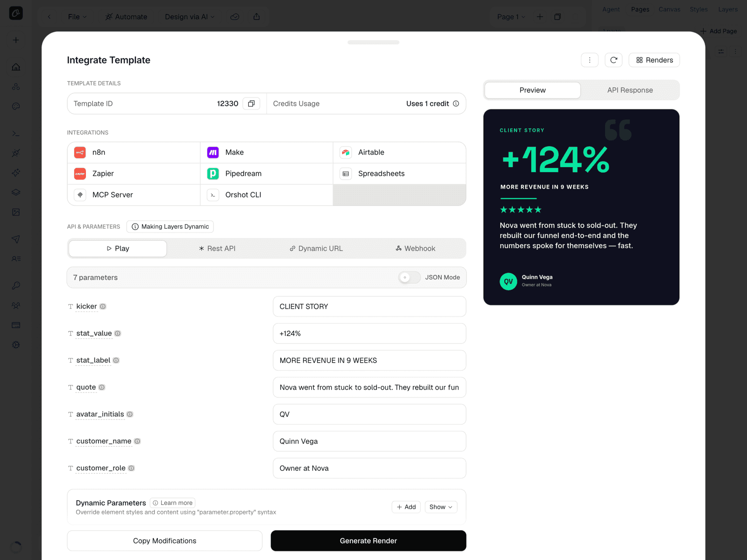Click the share/export icon in top bar
The image size is (747, 560).
(x=256, y=17)
